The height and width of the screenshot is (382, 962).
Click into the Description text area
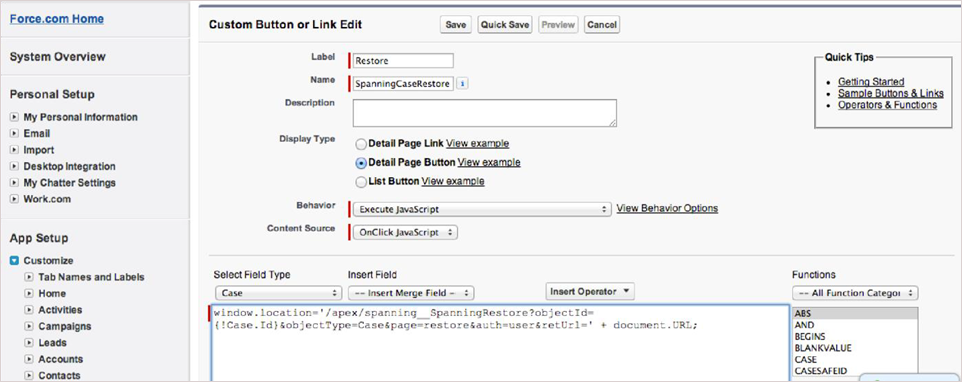(x=485, y=113)
